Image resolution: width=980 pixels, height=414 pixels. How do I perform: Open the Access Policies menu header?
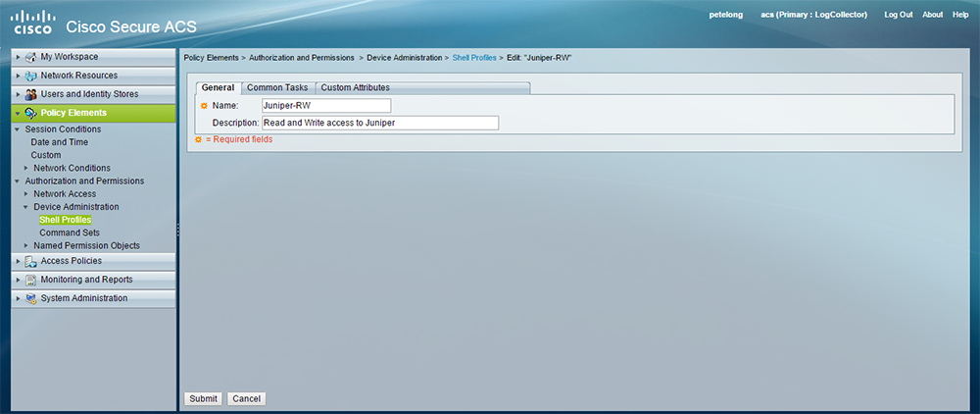(94, 261)
